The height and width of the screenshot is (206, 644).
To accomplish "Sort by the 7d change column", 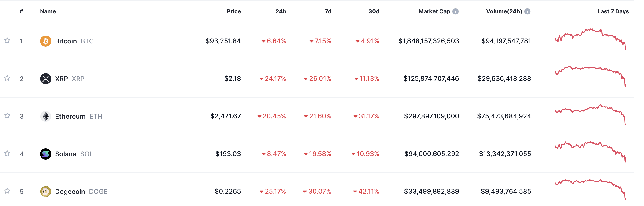I will [328, 11].
